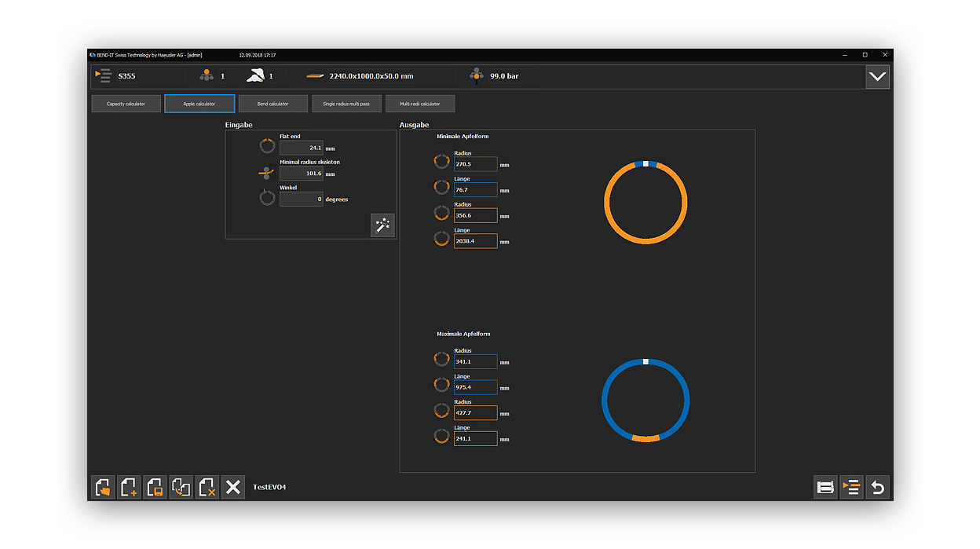Image resolution: width=980 pixels, height=549 pixels.
Task: Open the program step list icon bottom right
Action: pyautogui.click(x=851, y=488)
